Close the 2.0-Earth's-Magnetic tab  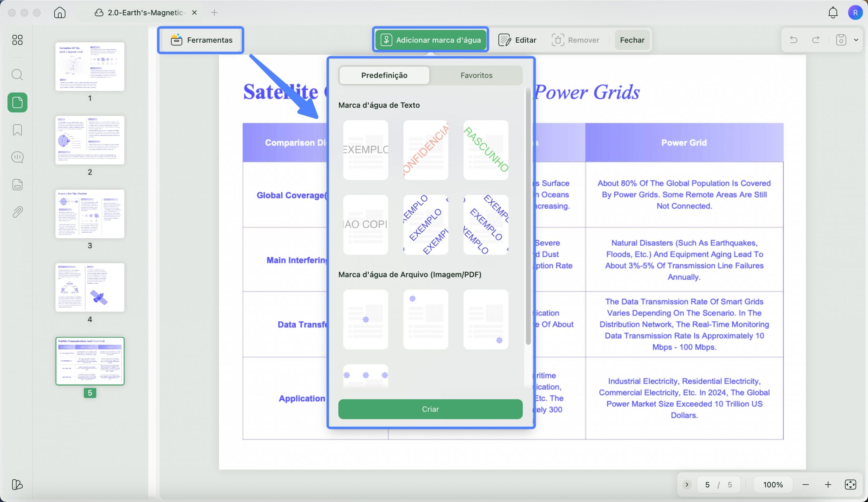[x=195, y=13]
